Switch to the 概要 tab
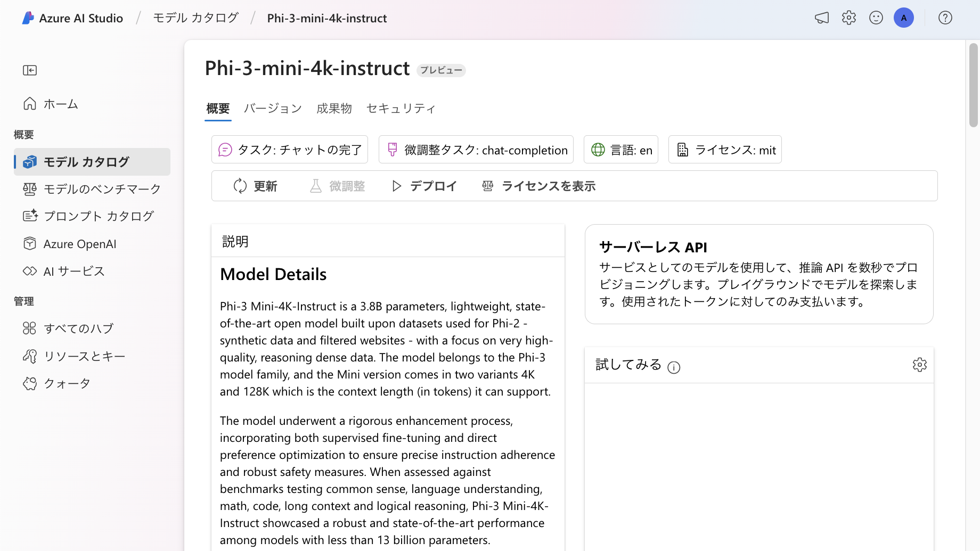 point(218,109)
